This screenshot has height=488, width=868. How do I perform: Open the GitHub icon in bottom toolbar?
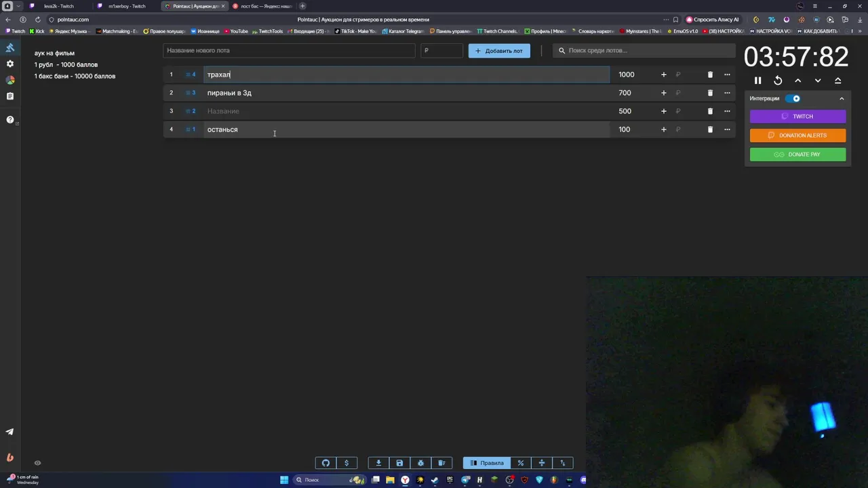(x=325, y=463)
